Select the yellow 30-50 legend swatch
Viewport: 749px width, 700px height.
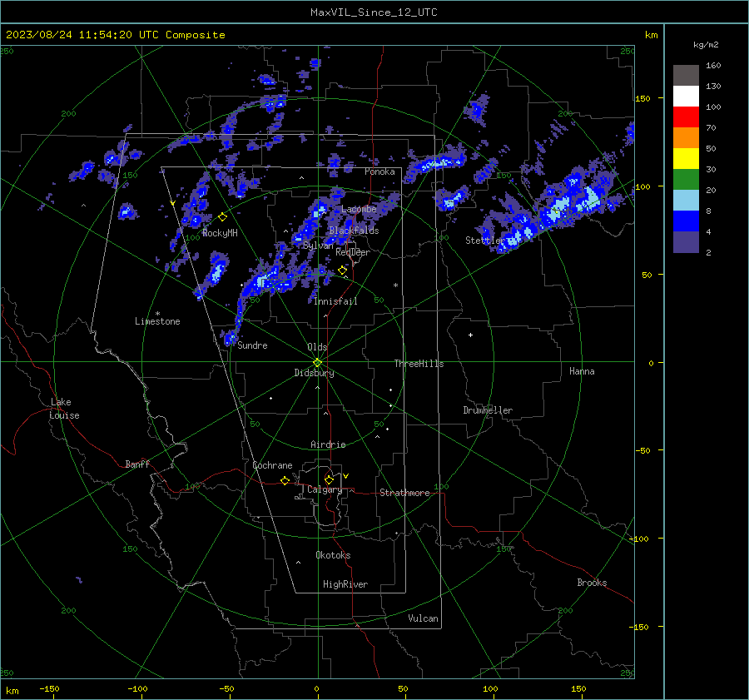tap(686, 159)
